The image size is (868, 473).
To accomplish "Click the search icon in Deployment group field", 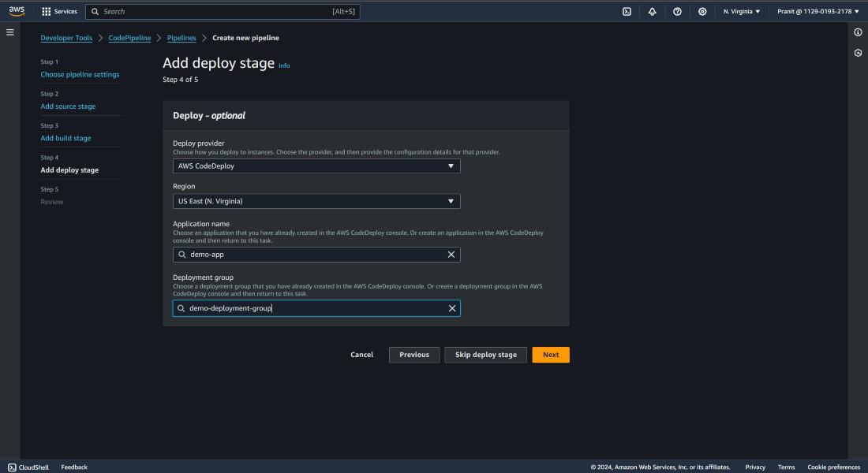I will [x=181, y=308].
